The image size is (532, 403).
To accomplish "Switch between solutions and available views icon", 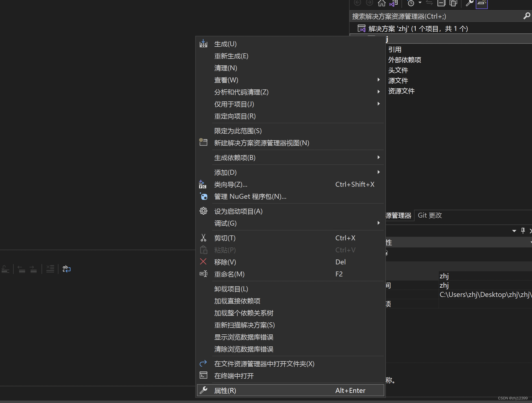I will [x=394, y=3].
